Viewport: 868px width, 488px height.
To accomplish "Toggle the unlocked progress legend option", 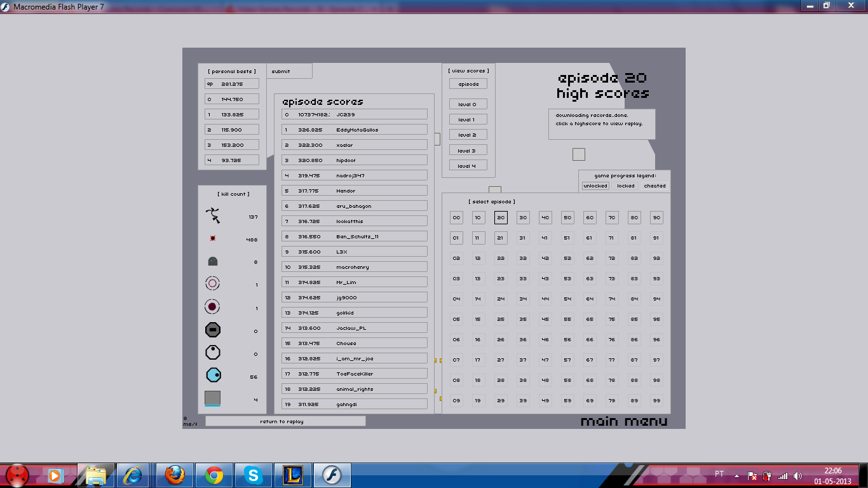I will click(x=595, y=186).
